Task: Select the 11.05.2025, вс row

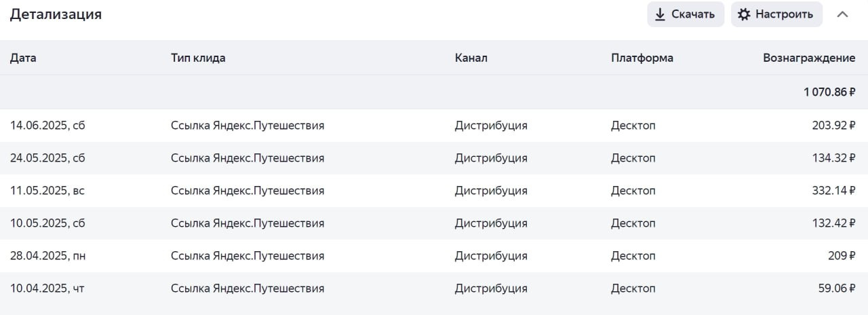Action: point(47,191)
